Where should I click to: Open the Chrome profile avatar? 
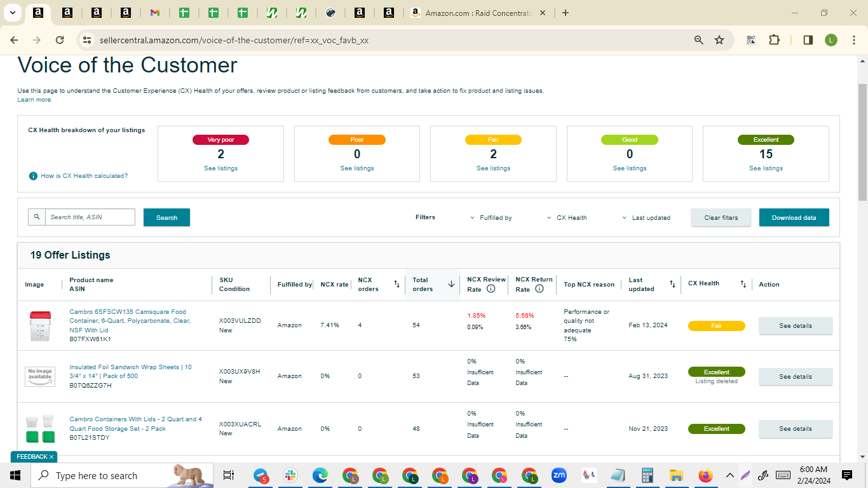coord(831,40)
